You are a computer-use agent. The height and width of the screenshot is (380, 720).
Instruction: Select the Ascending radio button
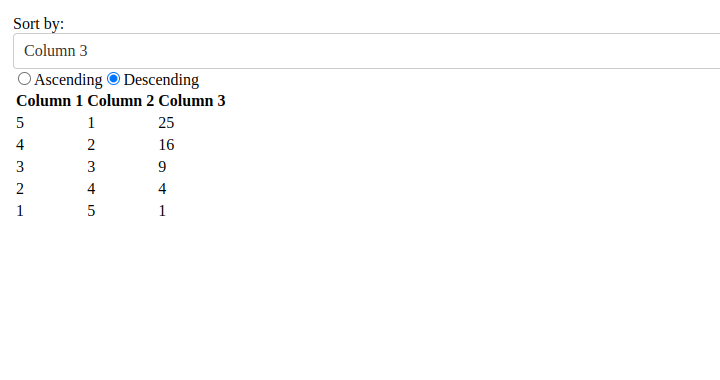pos(24,79)
